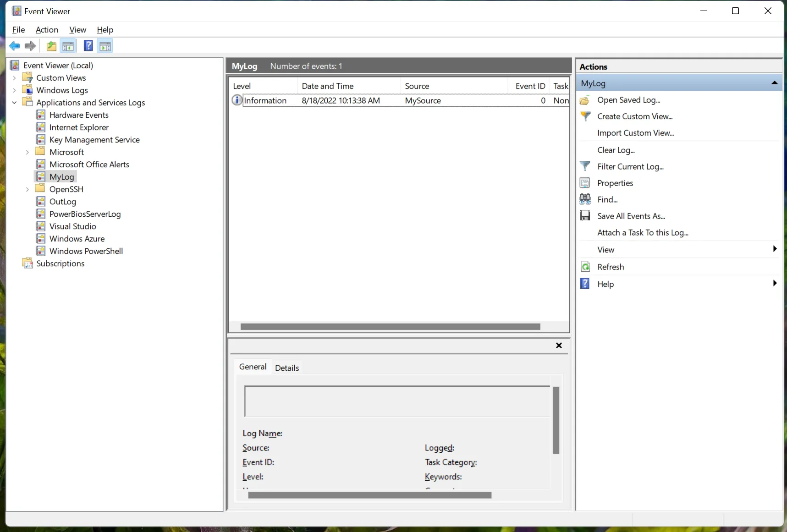This screenshot has height=532, width=787.
Task: Switch to the Details tab
Action: [287, 368]
